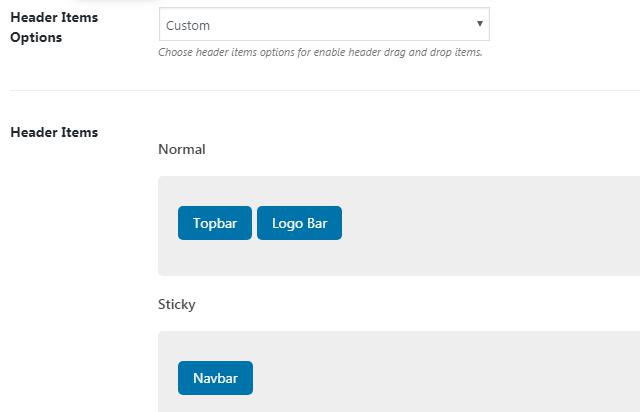Click the 'Header Items' field label
The height and width of the screenshot is (412, 640).
tap(54, 132)
